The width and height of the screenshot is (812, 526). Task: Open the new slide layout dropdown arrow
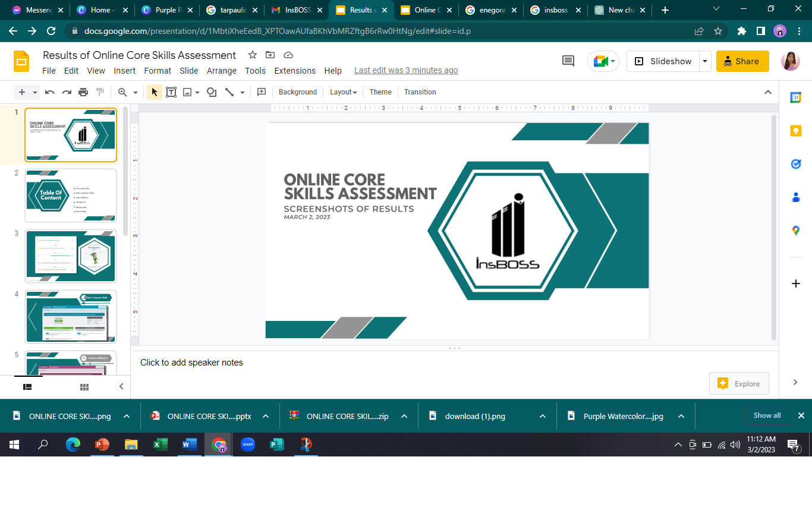tap(35, 93)
